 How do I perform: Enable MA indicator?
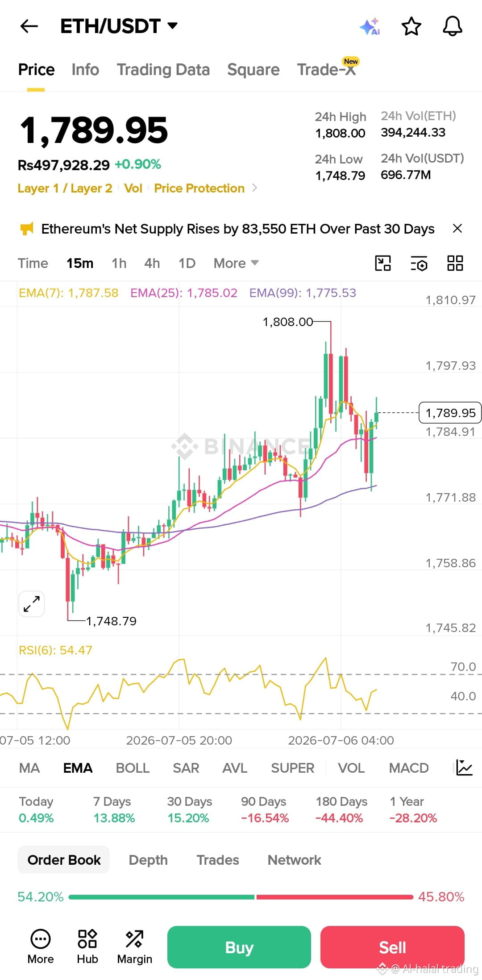pyautogui.click(x=29, y=768)
